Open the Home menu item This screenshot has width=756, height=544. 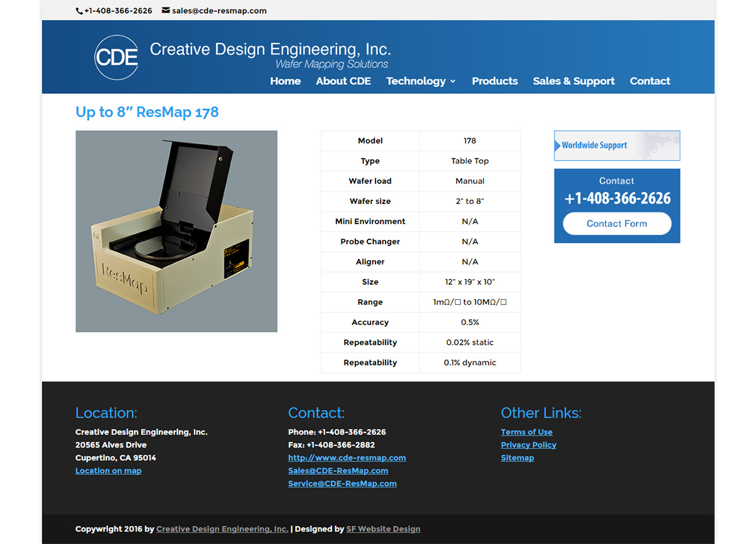(x=285, y=81)
